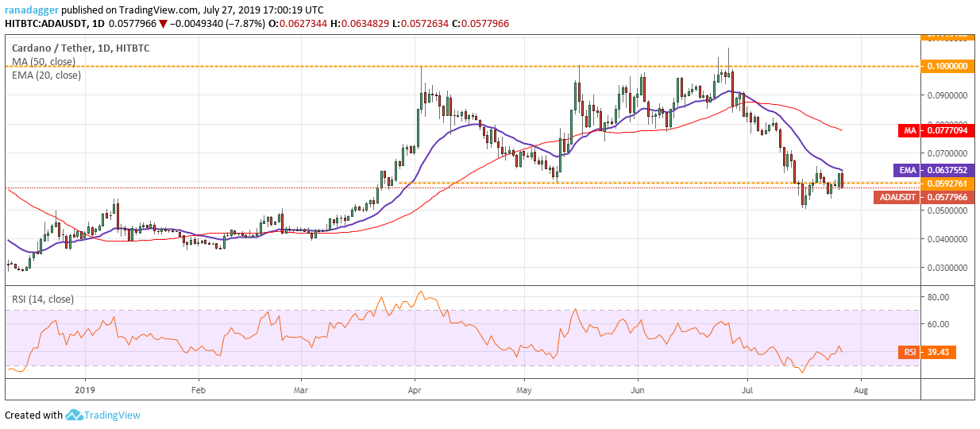Click the 60.00 RSI axis label
Screen dimensions: 980x429
point(937,324)
